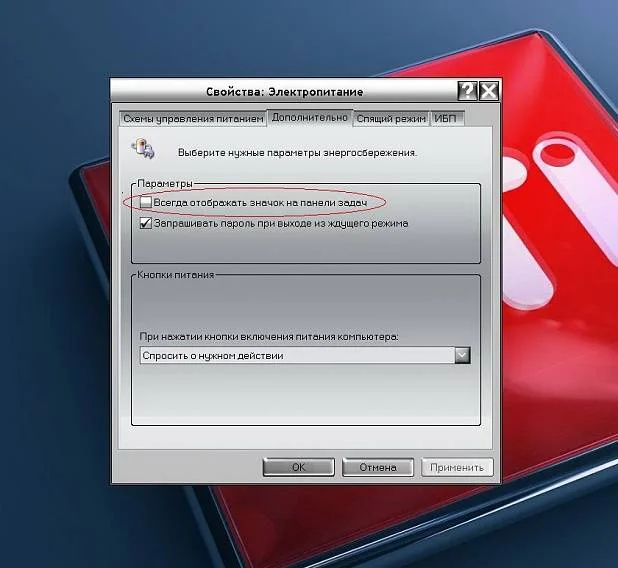The width and height of the screenshot is (618, 568).
Task: Click the Отмена button
Action: pyautogui.click(x=378, y=467)
